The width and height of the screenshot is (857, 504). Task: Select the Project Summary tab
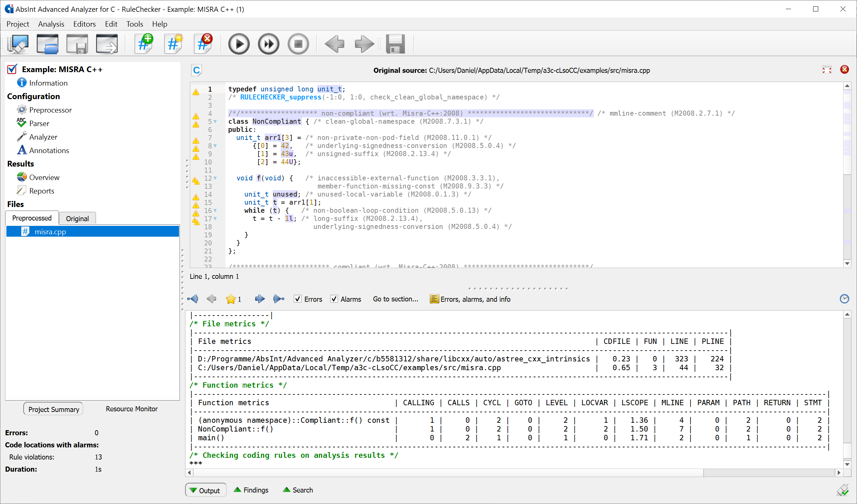(53, 409)
